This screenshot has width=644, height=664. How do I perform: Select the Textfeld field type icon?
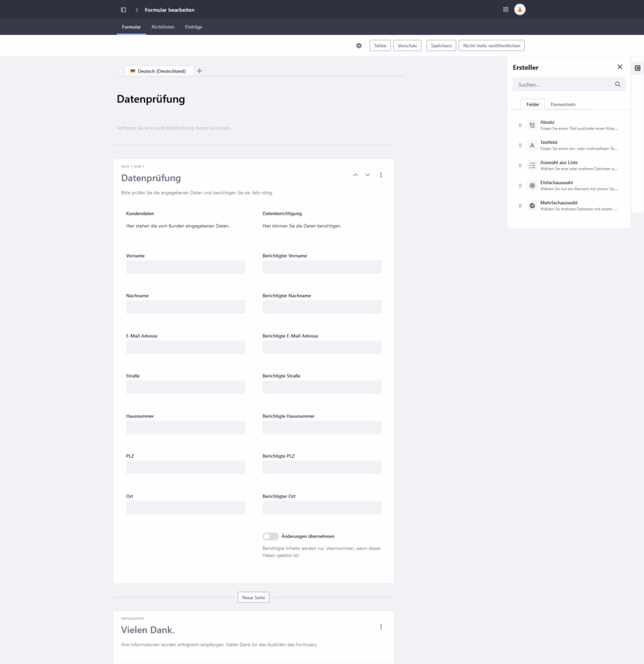coord(532,145)
